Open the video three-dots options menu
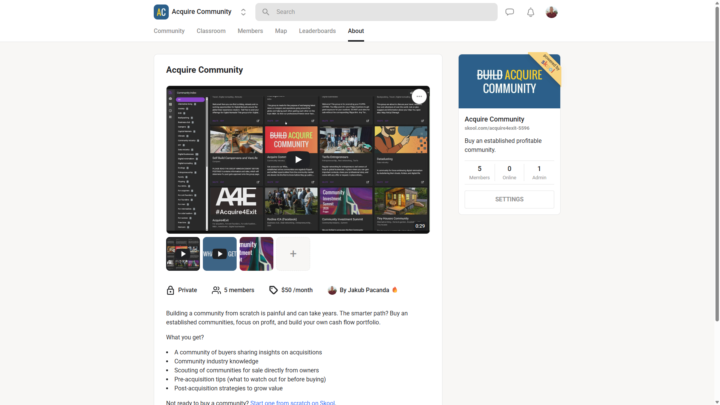Screen dimensions: 720x405 pos(419,96)
